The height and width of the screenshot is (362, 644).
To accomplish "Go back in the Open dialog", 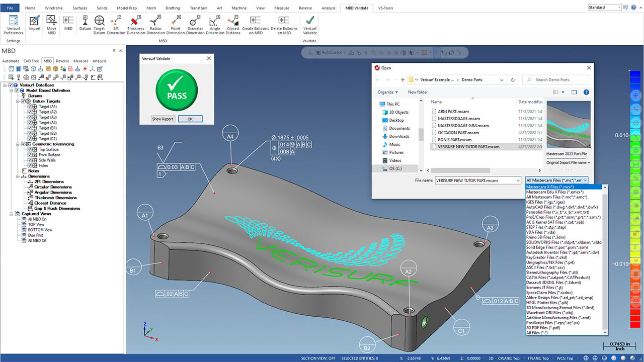I will pos(378,79).
